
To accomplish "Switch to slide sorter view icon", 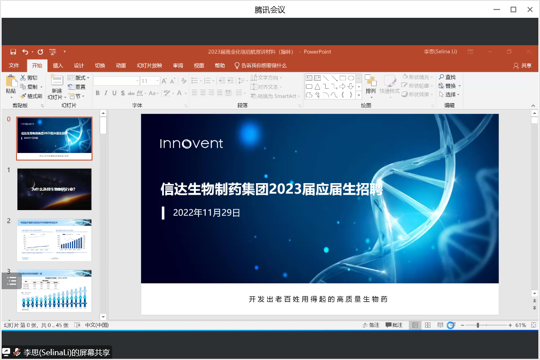I will [428, 325].
